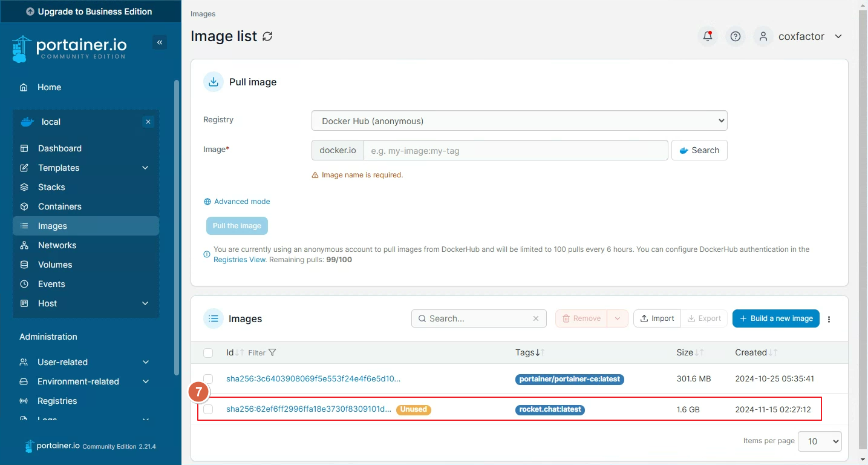
Task: Focus the Image name input field
Action: tap(516, 150)
